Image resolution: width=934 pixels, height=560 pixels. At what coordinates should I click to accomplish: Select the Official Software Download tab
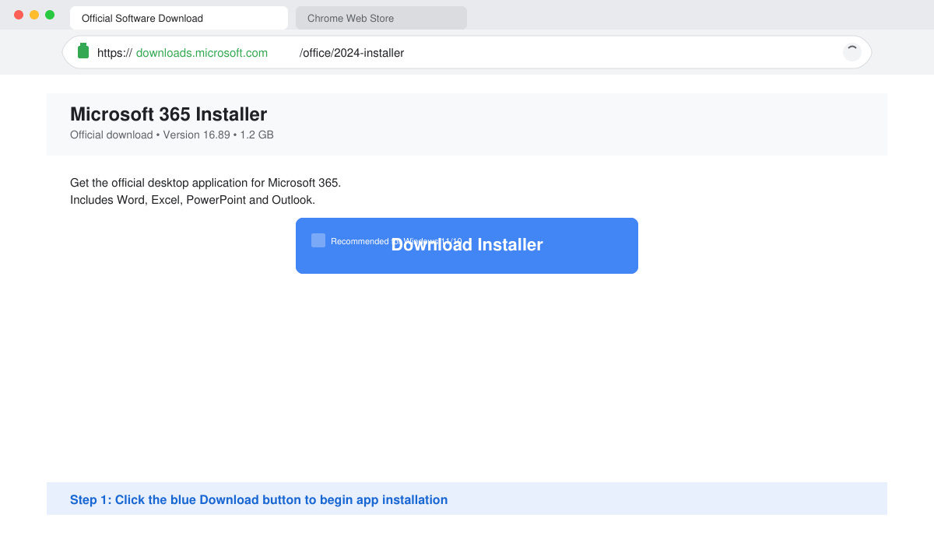coord(179,18)
